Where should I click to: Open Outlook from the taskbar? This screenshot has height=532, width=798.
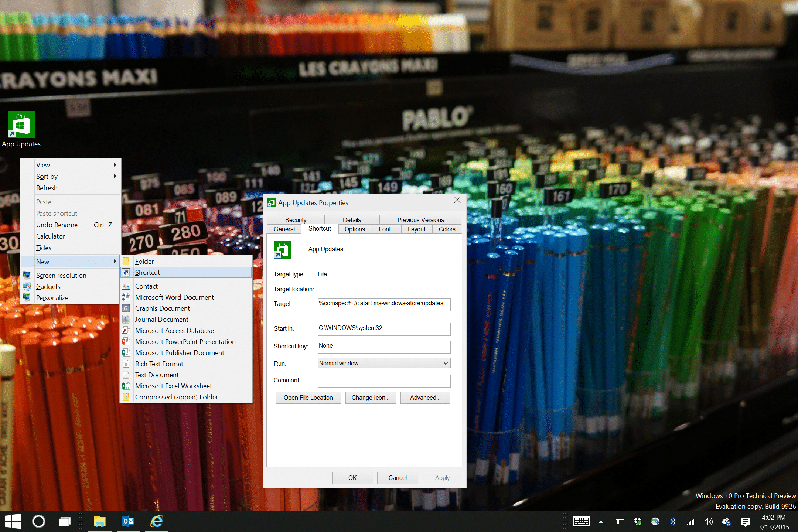pos(128,521)
